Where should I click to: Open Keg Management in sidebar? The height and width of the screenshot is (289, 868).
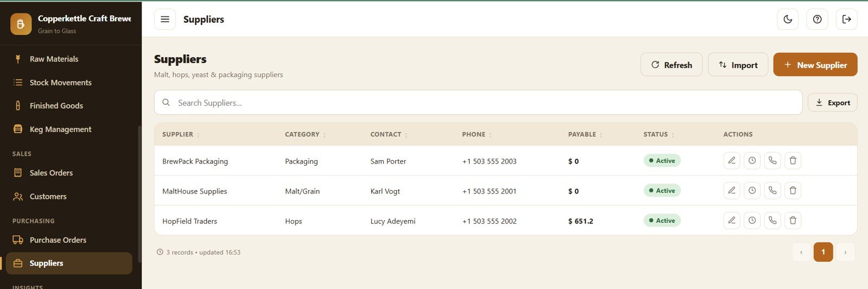point(69,129)
